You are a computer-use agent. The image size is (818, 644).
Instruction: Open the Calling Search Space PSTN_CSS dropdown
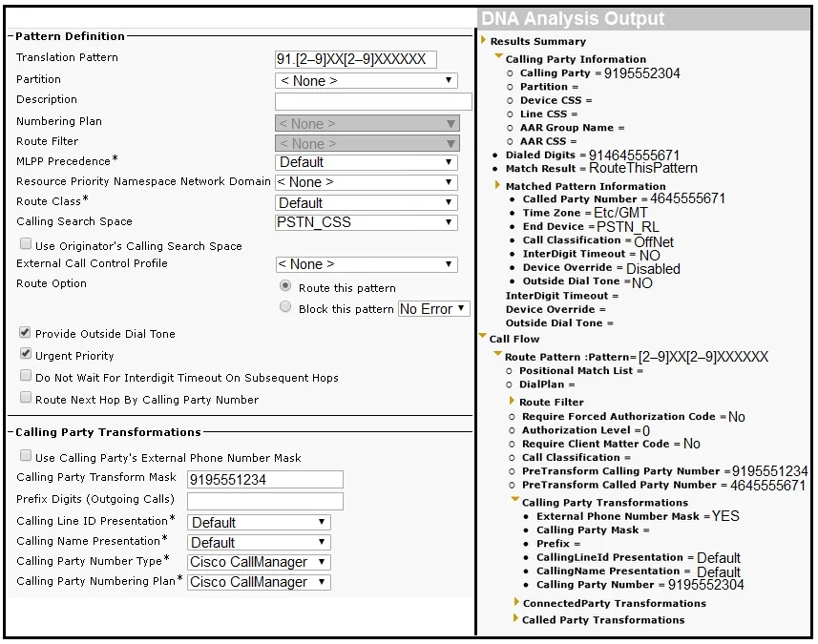pyautogui.click(x=367, y=222)
